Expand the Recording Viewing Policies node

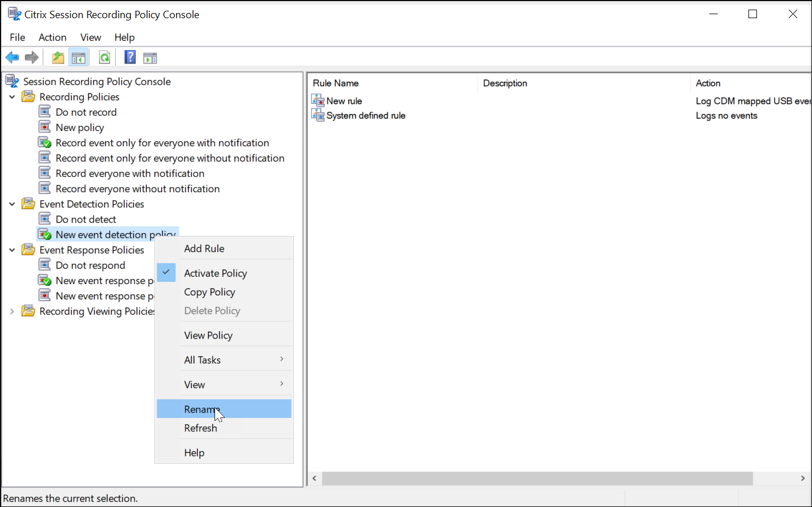(12, 311)
